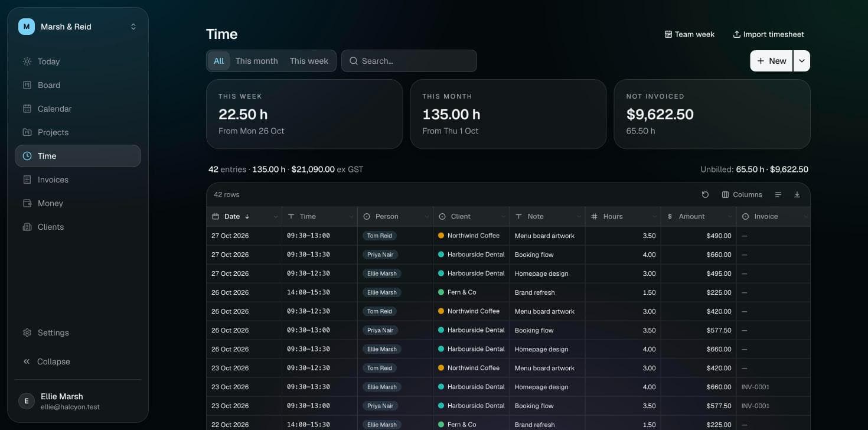Image resolution: width=868 pixels, height=430 pixels.
Task: Click the reset/refresh table icon
Action: tap(705, 194)
